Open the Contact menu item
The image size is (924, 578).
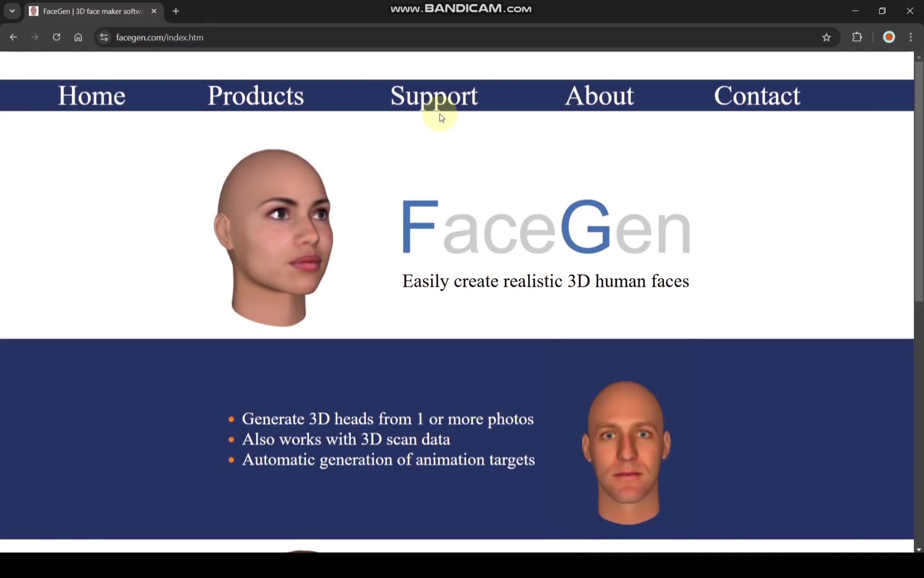pyautogui.click(x=757, y=96)
